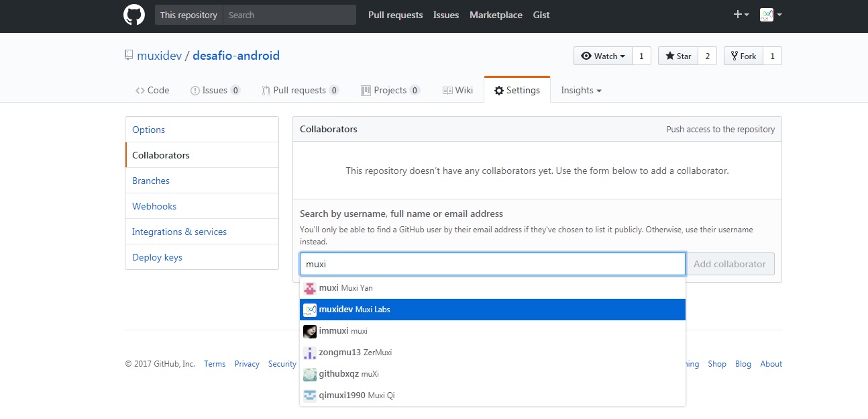Open the muxidev owner link
868x419 pixels.
click(x=160, y=56)
